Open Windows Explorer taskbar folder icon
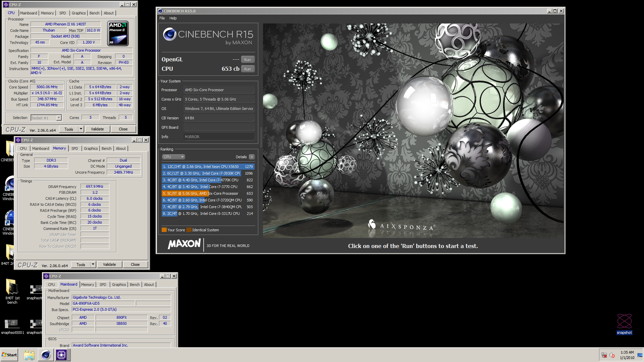644x362 pixels. (x=29, y=355)
